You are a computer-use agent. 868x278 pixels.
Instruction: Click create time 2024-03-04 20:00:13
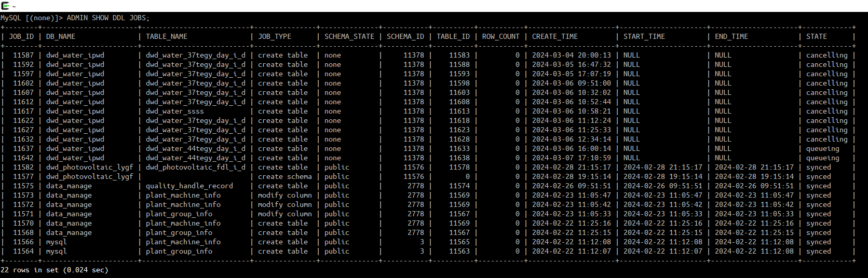click(x=572, y=55)
